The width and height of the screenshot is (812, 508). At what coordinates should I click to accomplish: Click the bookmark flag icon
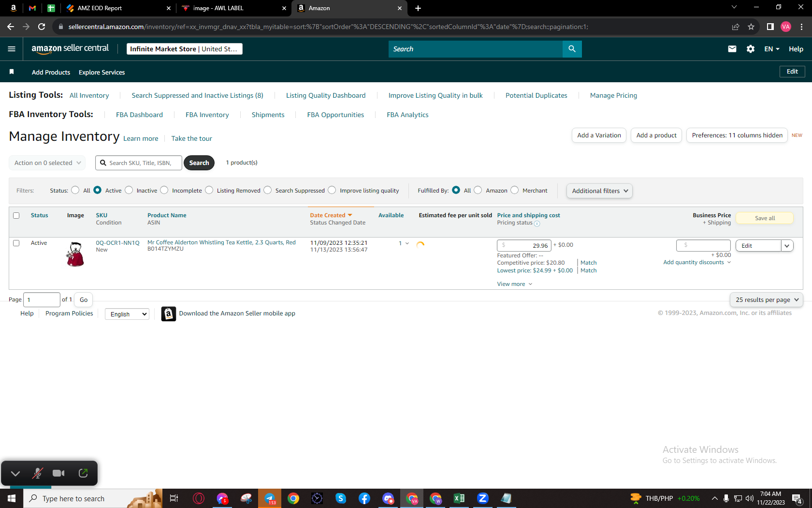[x=12, y=72]
